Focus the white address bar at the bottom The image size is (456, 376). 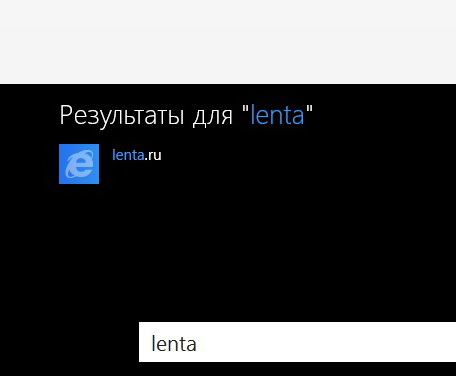[297, 342]
